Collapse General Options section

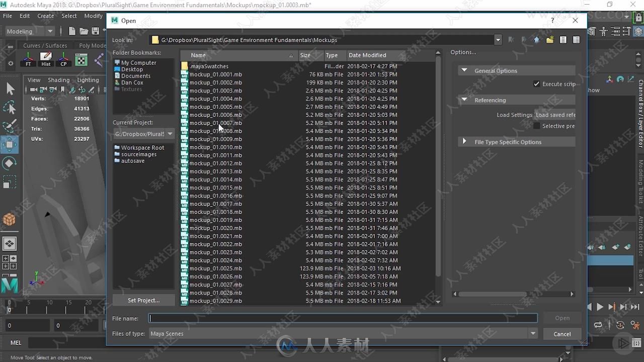(x=464, y=70)
